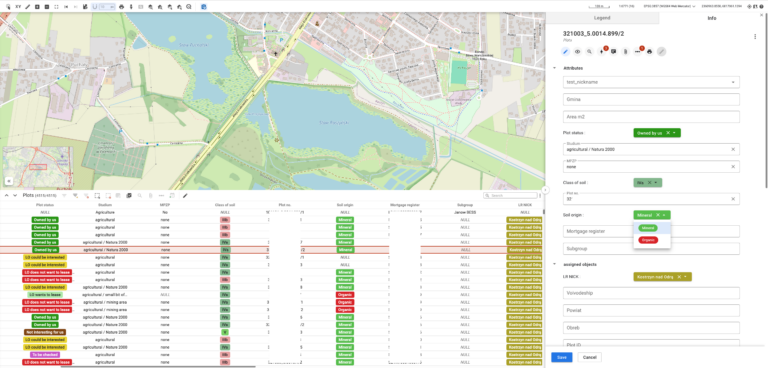768x368 pixels.
Task: Collapse the Info side panel arrow
Action: pos(545,190)
